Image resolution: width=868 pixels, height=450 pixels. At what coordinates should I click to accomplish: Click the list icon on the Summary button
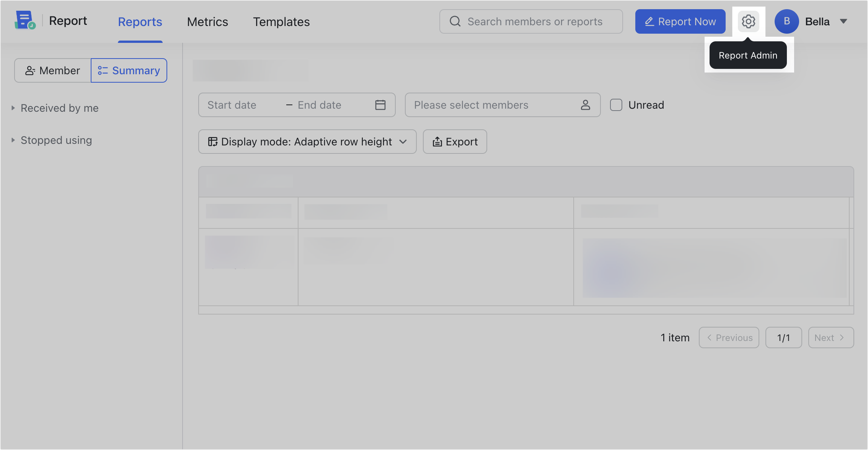pos(103,70)
